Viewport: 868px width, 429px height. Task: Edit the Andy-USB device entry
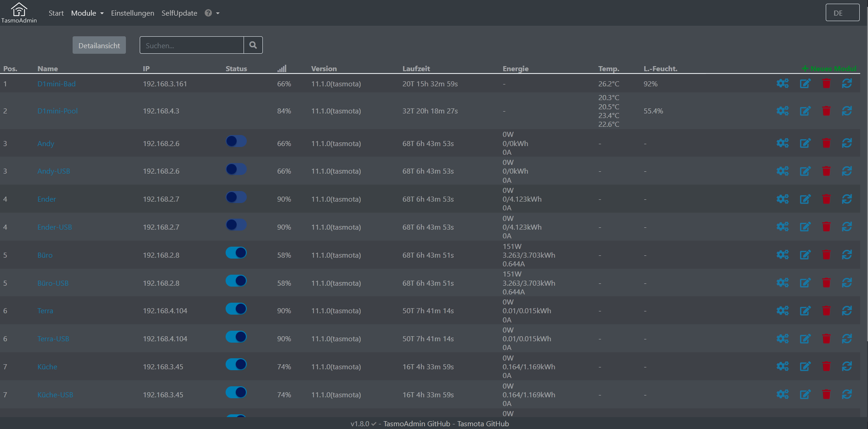click(805, 171)
